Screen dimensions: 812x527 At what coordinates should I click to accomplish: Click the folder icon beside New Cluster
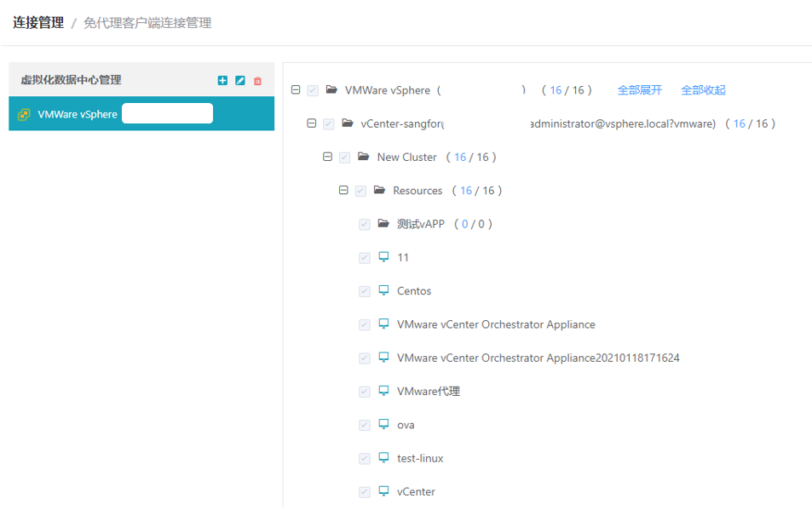363,157
